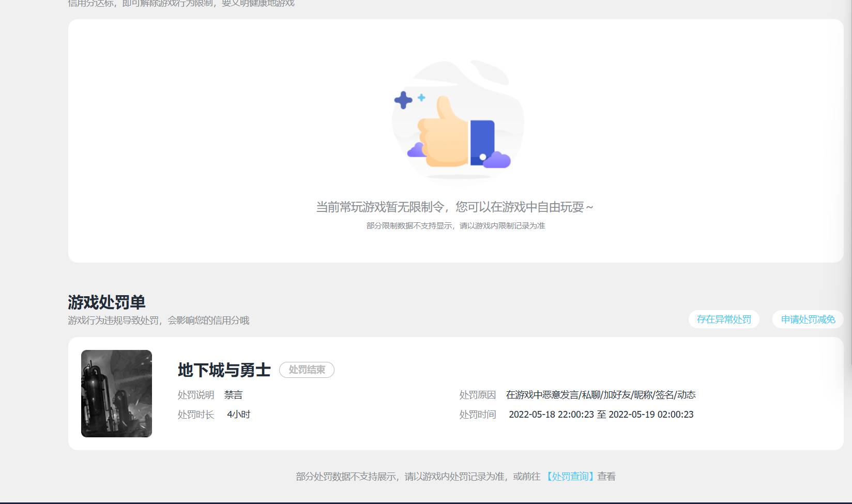
Task: Click the 游戏行为违规导致处罚 subtitle
Action: pyautogui.click(x=158, y=320)
